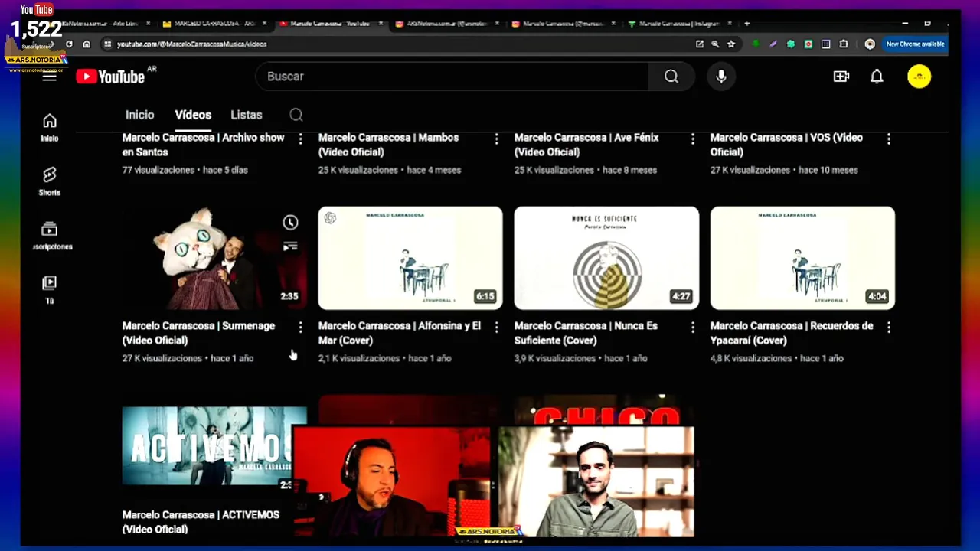
Task: Open options menu for Surmenage video
Action: click(x=300, y=327)
